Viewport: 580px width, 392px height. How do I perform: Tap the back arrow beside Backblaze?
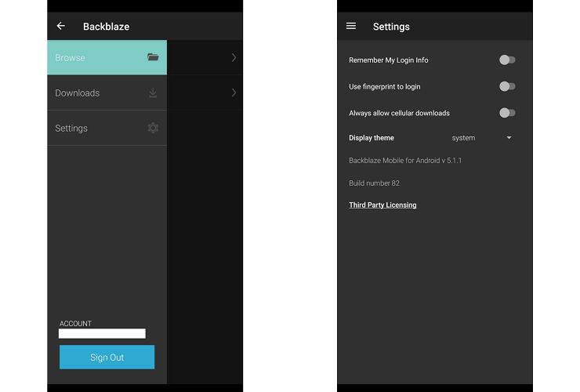61,26
